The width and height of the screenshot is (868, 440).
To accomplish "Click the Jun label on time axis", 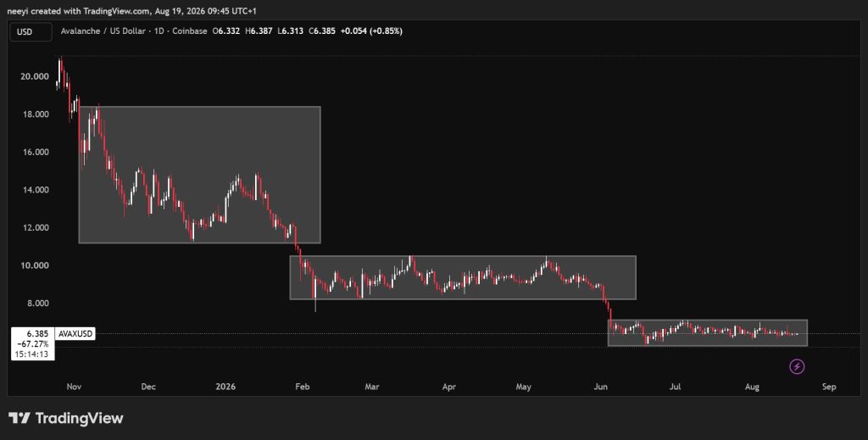I will [x=599, y=387].
